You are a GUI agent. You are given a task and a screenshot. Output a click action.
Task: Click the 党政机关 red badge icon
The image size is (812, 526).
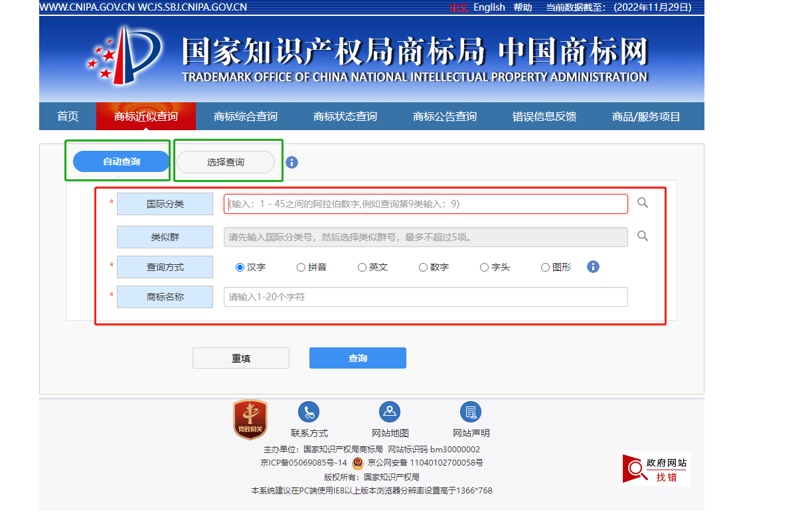point(250,419)
